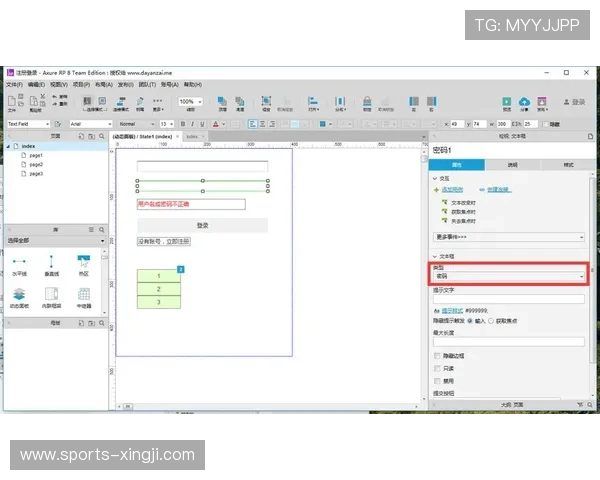Open the 文件(F) menu
This screenshot has height=480, width=600.
point(14,85)
